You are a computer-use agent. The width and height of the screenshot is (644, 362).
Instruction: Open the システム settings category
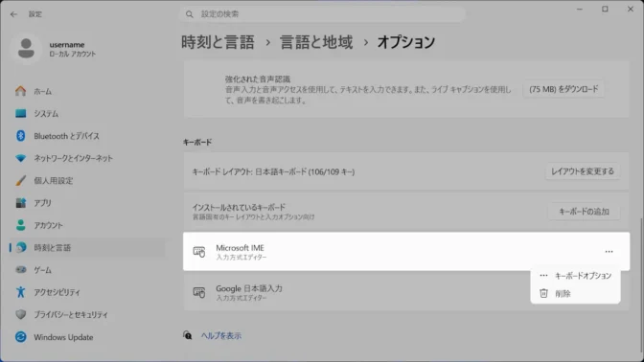(87, 114)
